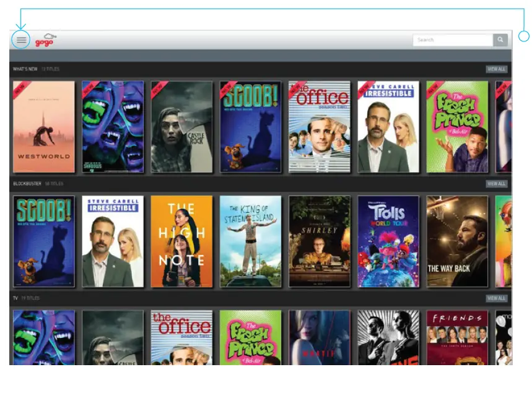
Task: Select The Way Back poster
Action: pos(457,241)
